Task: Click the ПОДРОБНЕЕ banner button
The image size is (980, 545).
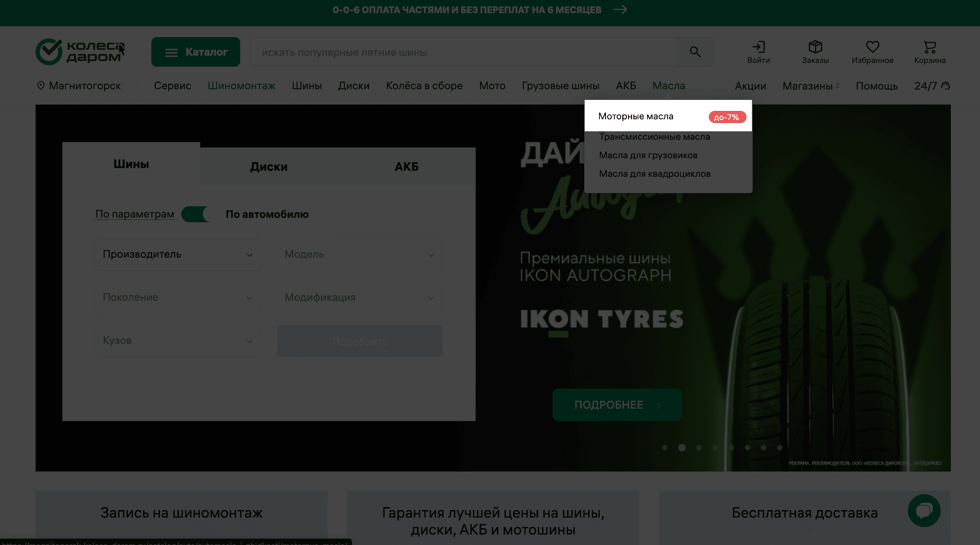Action: click(617, 405)
